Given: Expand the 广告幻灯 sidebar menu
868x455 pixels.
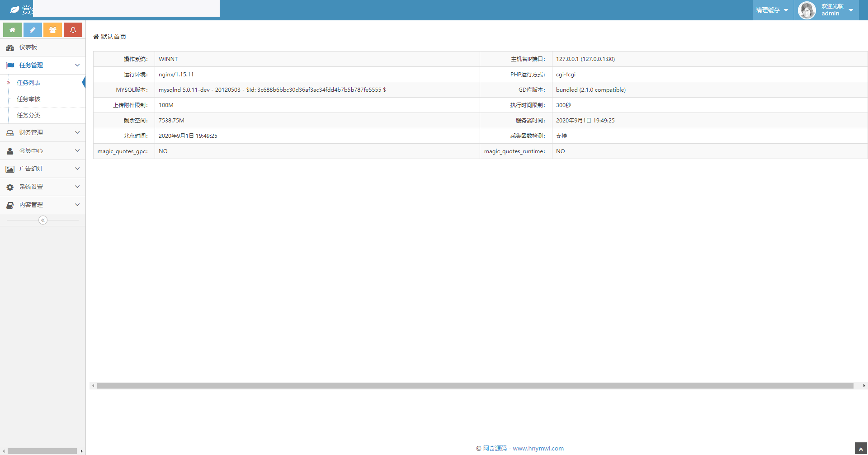Looking at the screenshot, I should [x=42, y=169].
